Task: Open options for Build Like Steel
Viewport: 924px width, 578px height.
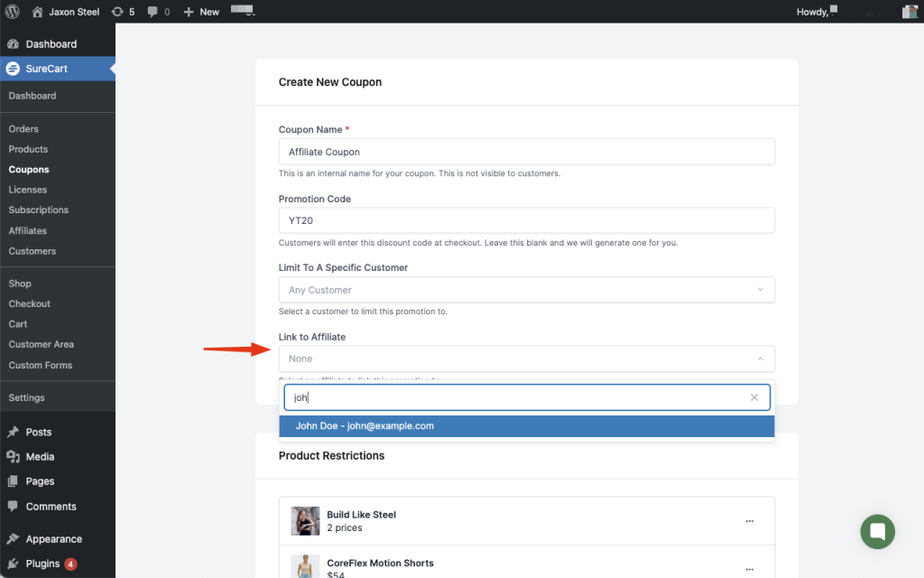Action: click(x=749, y=521)
